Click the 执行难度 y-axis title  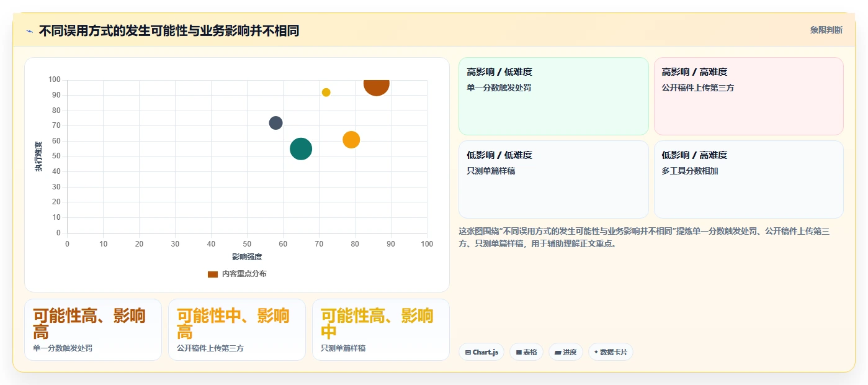pos(38,156)
